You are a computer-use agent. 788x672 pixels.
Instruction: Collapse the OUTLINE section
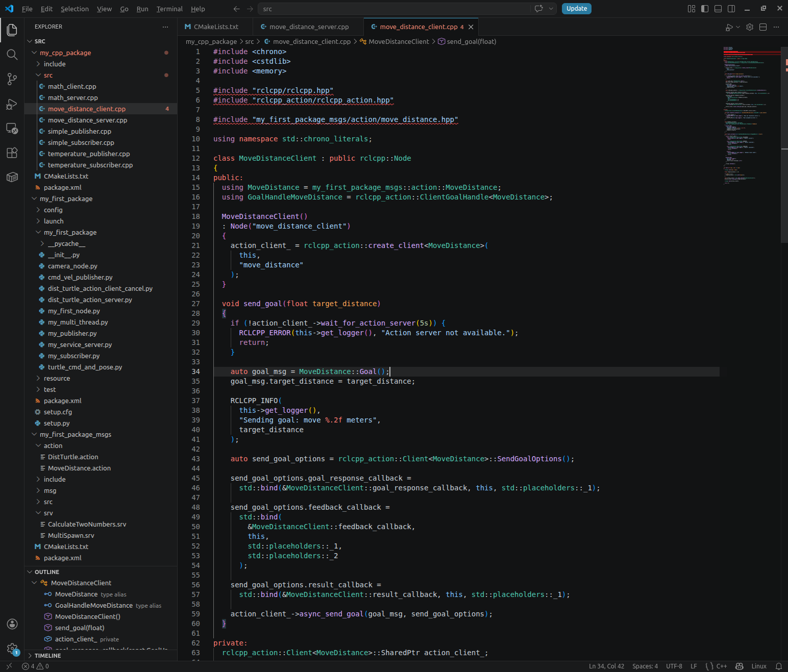point(101,572)
